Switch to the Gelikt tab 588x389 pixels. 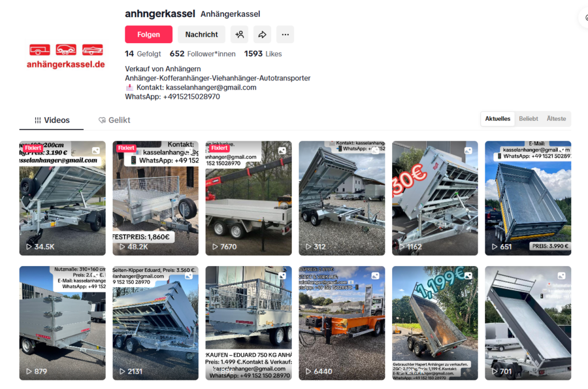(114, 120)
